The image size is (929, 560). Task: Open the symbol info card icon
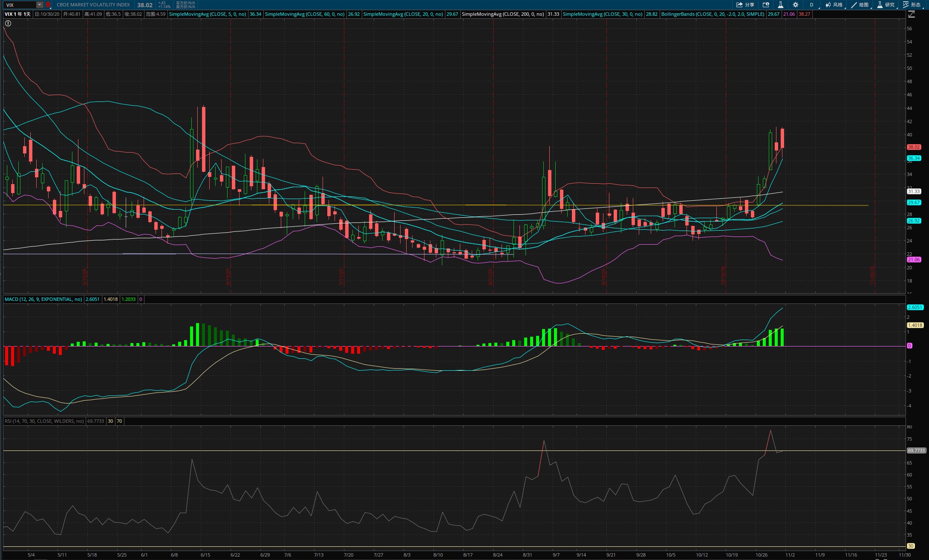(766, 5)
